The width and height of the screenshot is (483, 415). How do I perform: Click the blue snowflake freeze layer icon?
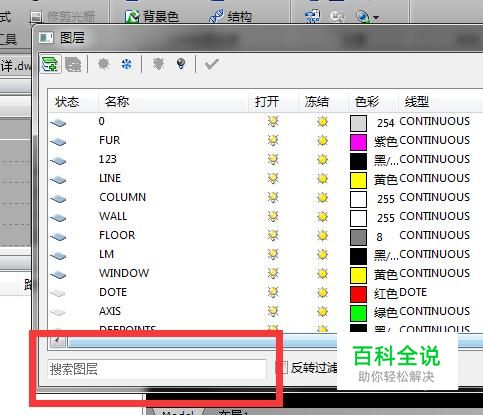coord(127,64)
